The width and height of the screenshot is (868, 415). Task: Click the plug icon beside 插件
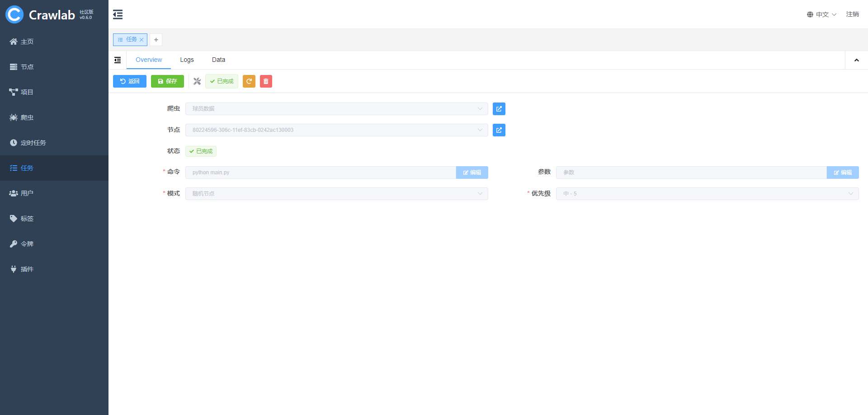pyautogui.click(x=14, y=269)
